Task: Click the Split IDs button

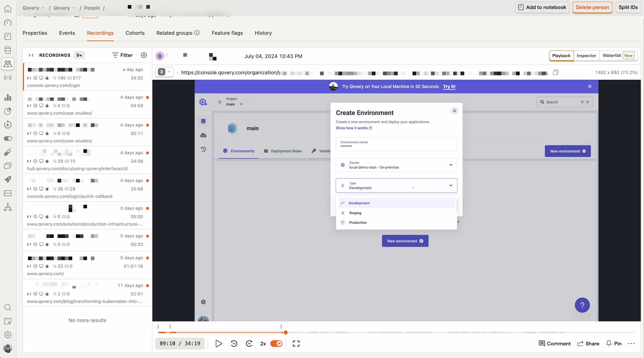Action: pyautogui.click(x=628, y=7)
